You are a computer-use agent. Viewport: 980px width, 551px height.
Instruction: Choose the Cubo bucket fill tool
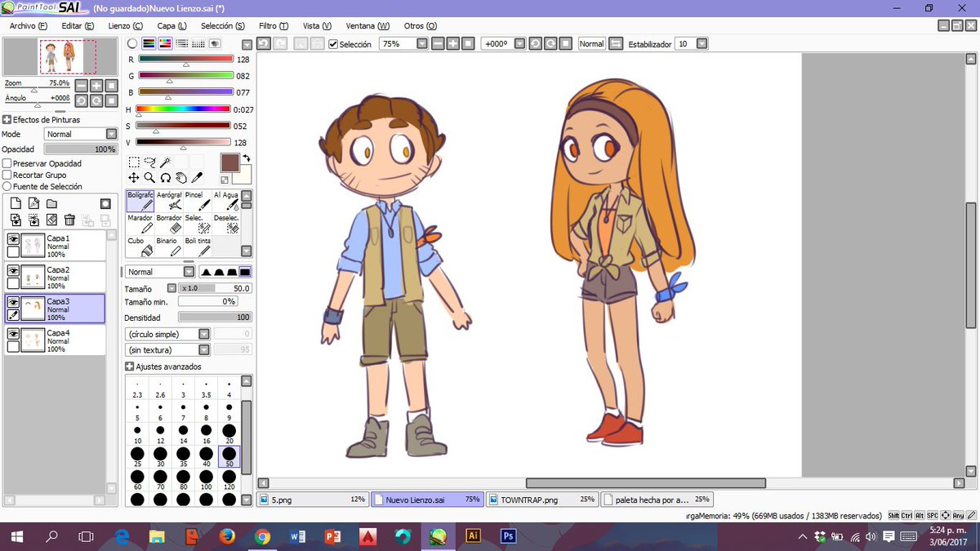[140, 247]
